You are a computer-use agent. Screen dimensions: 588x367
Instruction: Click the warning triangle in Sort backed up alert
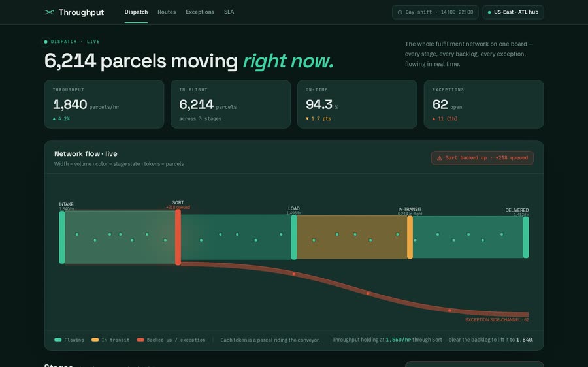coord(440,158)
